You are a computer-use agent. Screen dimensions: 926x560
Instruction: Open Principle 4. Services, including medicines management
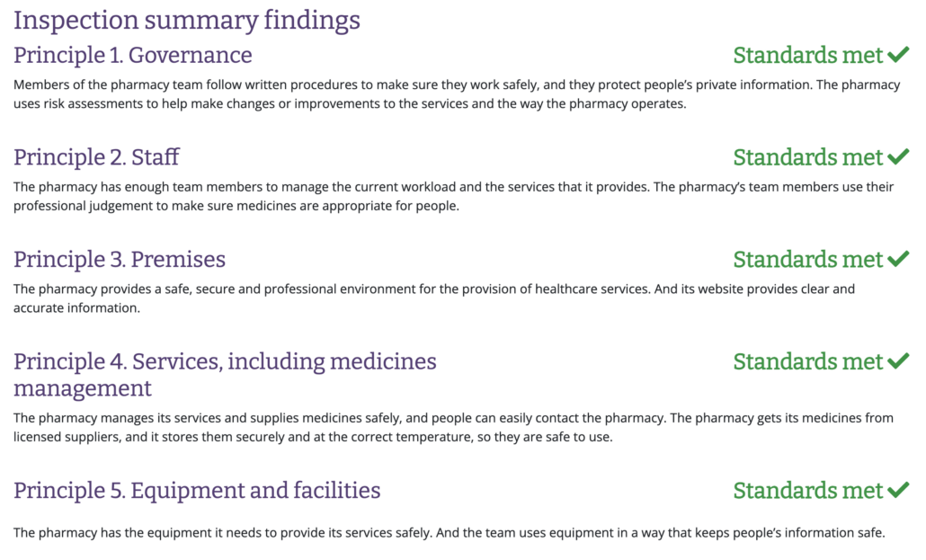(225, 375)
